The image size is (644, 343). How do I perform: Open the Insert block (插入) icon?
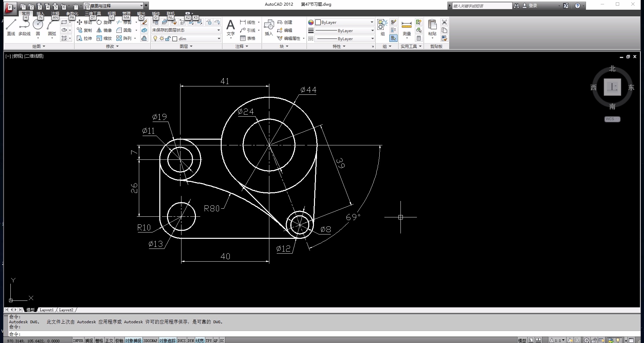(x=269, y=27)
